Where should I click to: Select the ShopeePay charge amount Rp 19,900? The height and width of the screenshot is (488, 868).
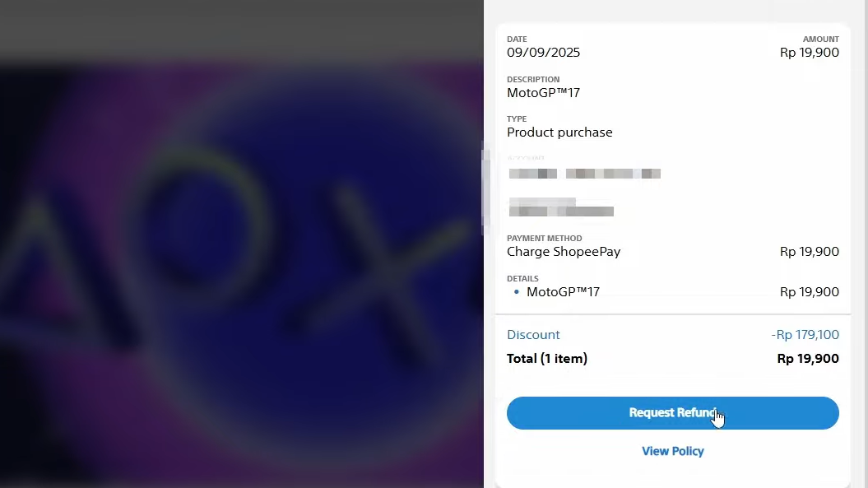point(810,252)
